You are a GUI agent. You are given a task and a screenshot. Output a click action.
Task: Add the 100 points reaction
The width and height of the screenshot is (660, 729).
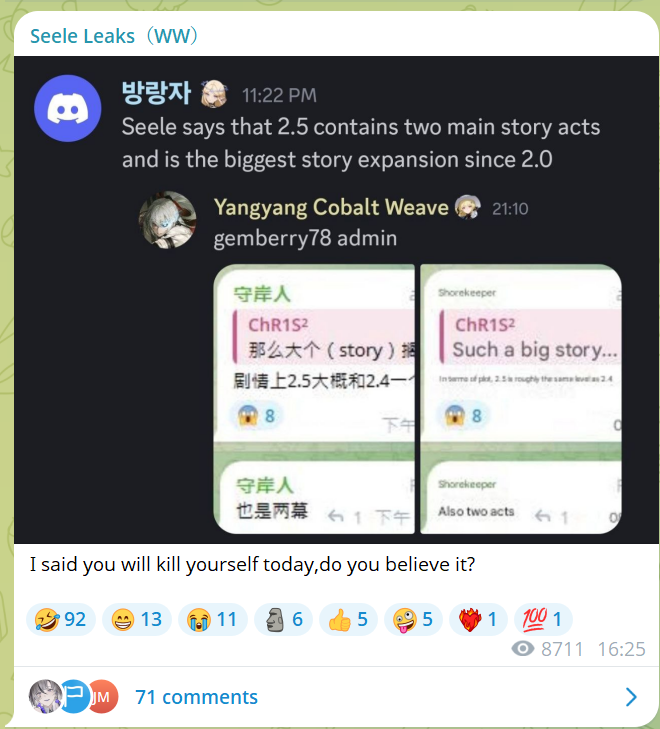tap(543, 619)
